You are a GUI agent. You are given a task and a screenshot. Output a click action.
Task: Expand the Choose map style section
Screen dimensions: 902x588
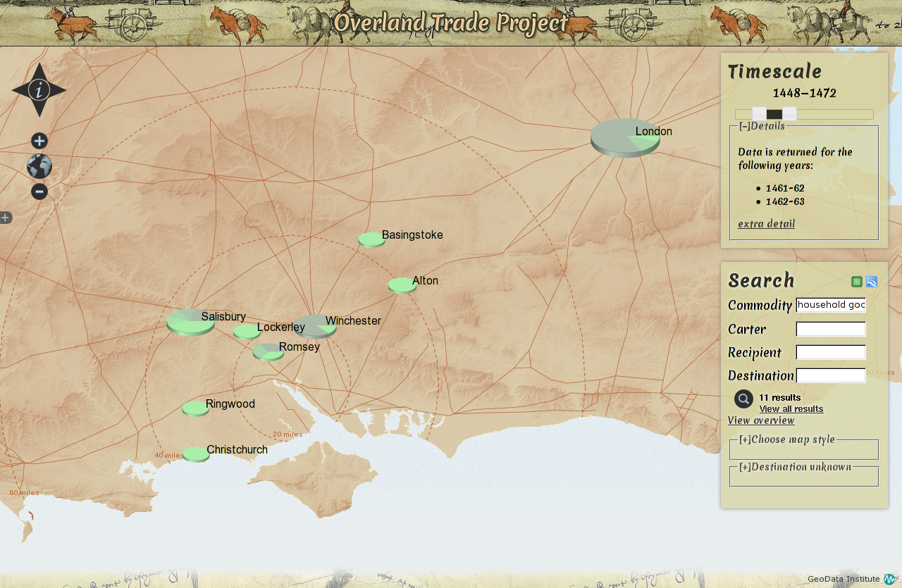coord(787,440)
